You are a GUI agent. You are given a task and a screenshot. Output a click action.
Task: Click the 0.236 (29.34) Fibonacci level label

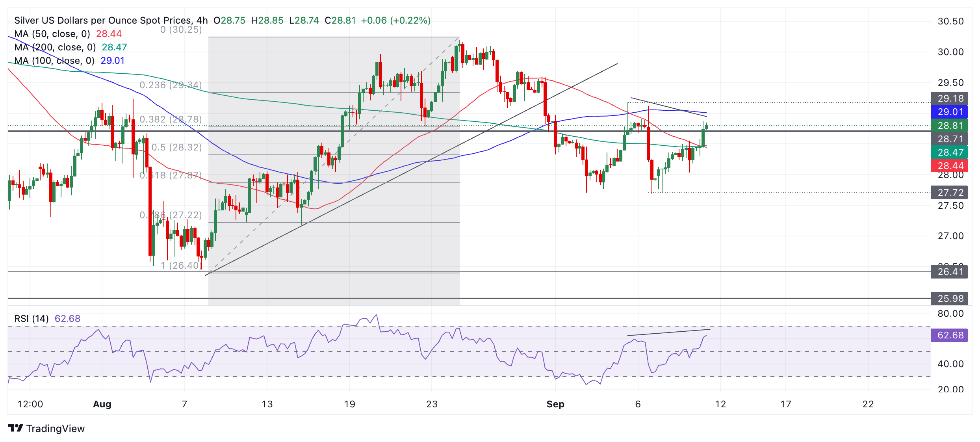coord(171,85)
